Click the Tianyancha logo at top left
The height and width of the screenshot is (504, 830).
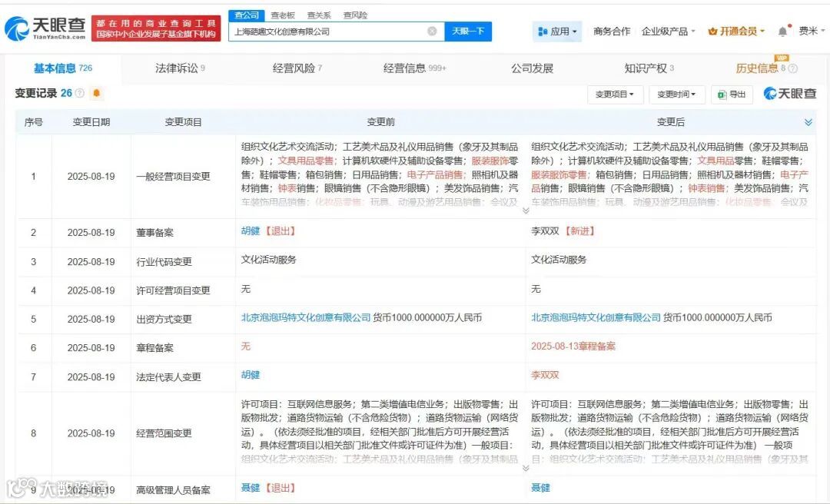(45, 28)
